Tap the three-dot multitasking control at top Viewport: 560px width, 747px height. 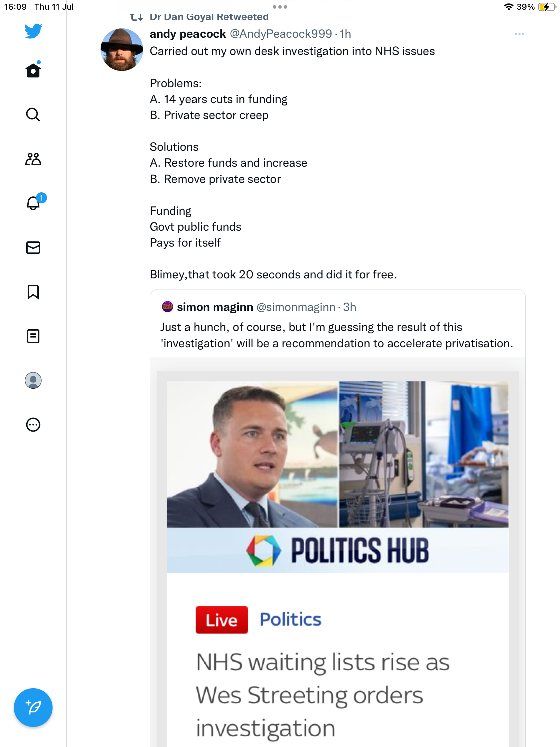[280, 7]
